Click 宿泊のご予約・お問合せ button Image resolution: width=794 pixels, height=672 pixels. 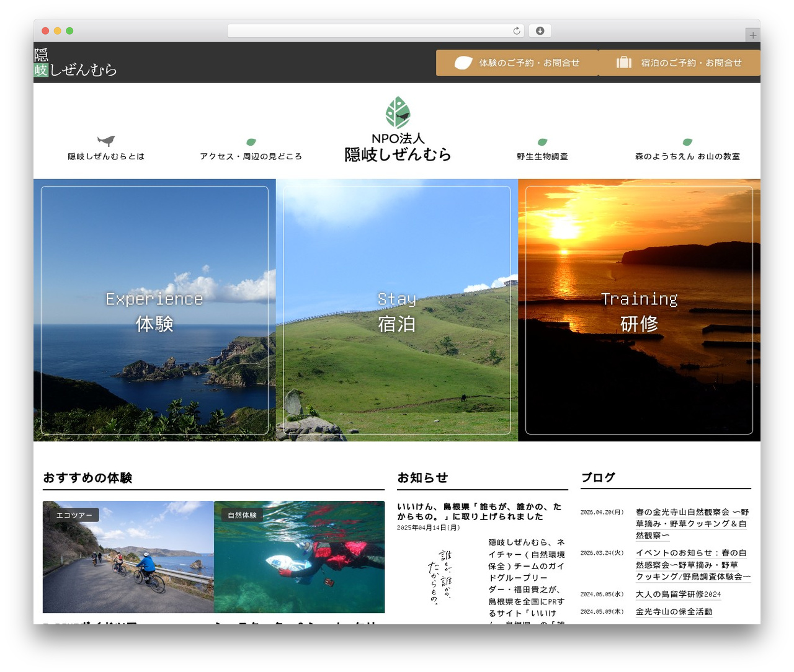tap(679, 63)
